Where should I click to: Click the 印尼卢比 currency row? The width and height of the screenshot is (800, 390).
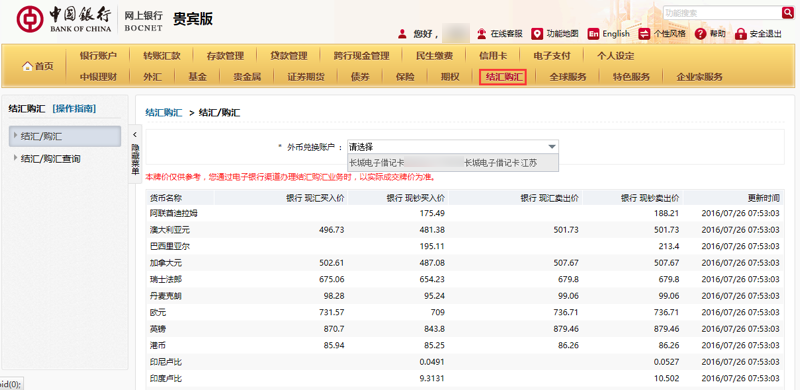coord(465,362)
